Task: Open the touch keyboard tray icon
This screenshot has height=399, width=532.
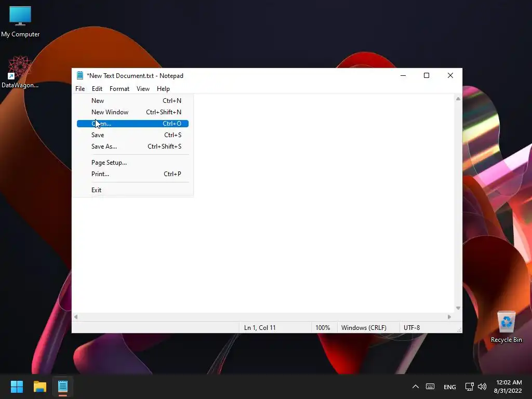Action: [430, 387]
